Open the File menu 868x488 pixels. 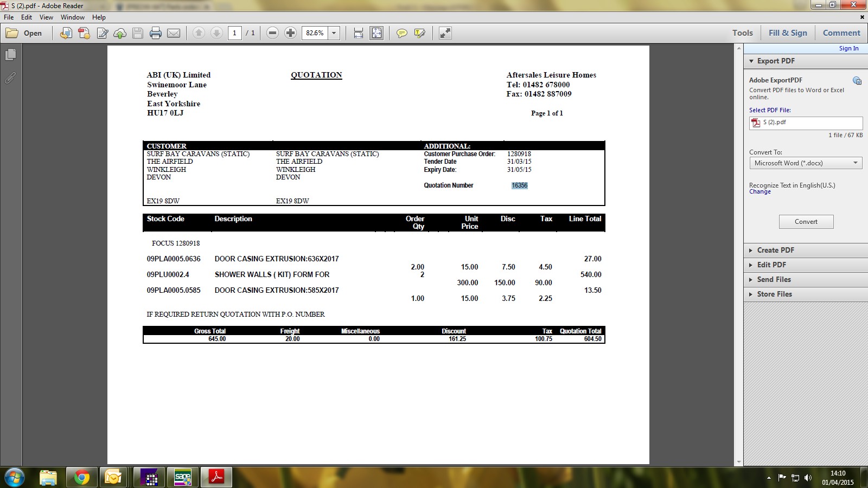9,17
